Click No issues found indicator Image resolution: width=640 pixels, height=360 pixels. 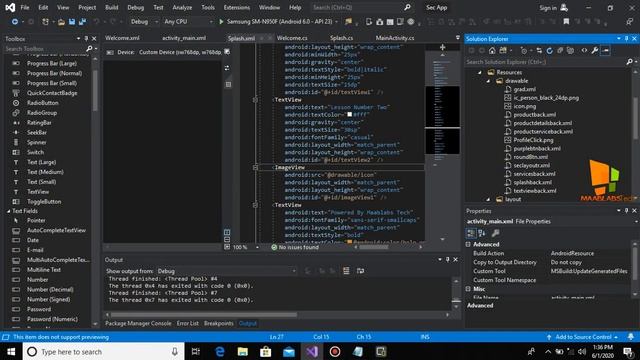(x=295, y=247)
